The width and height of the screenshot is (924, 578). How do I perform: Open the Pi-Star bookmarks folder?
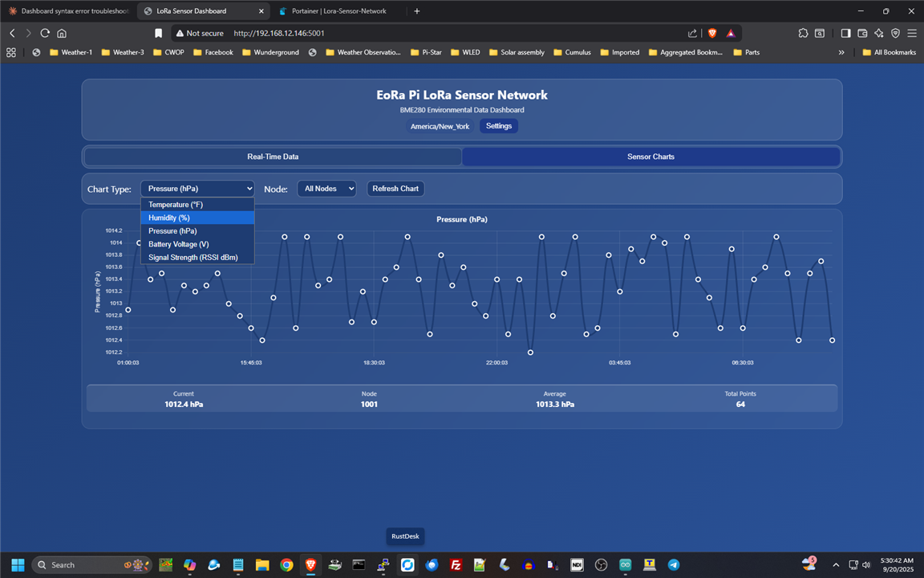(426, 52)
